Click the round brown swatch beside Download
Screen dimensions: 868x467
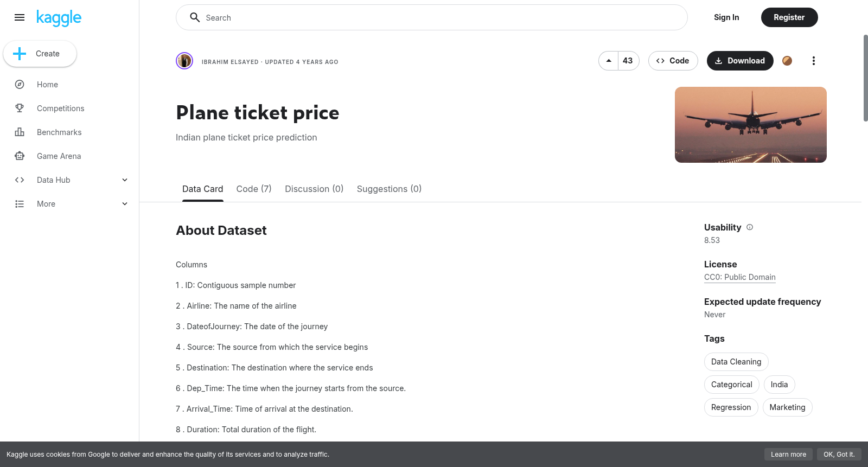point(787,61)
